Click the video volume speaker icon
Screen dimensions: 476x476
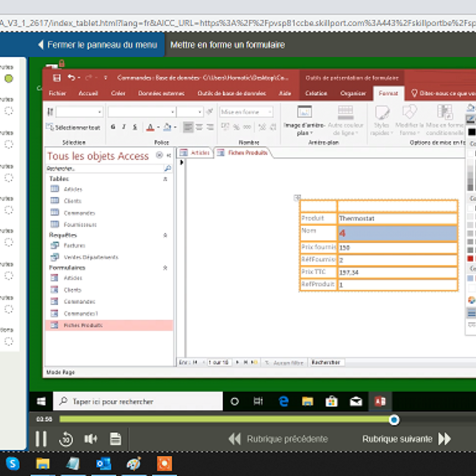point(90,439)
